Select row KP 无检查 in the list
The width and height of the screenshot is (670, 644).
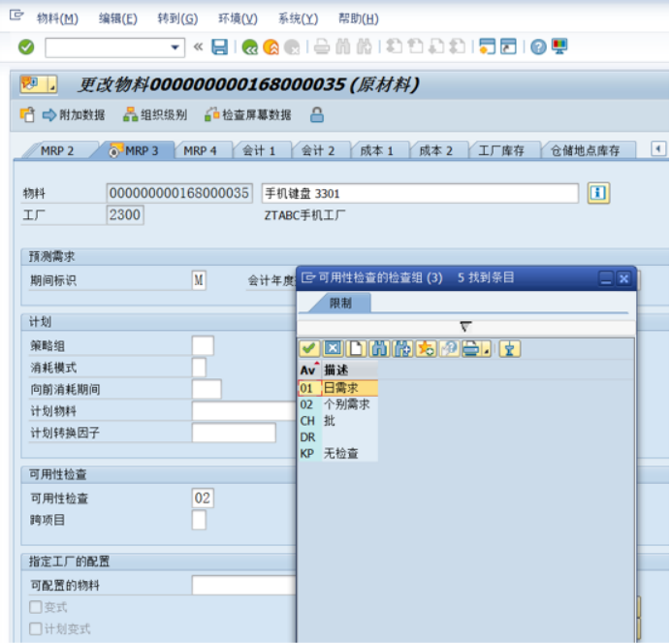pyautogui.click(x=338, y=453)
